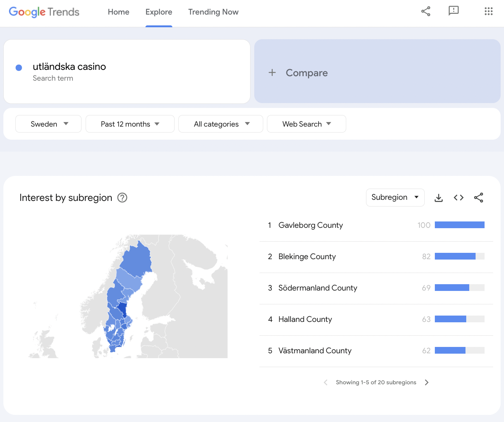The image size is (504, 422).
Task: Click the blue color dot beside utländska casino
Action: [19, 68]
